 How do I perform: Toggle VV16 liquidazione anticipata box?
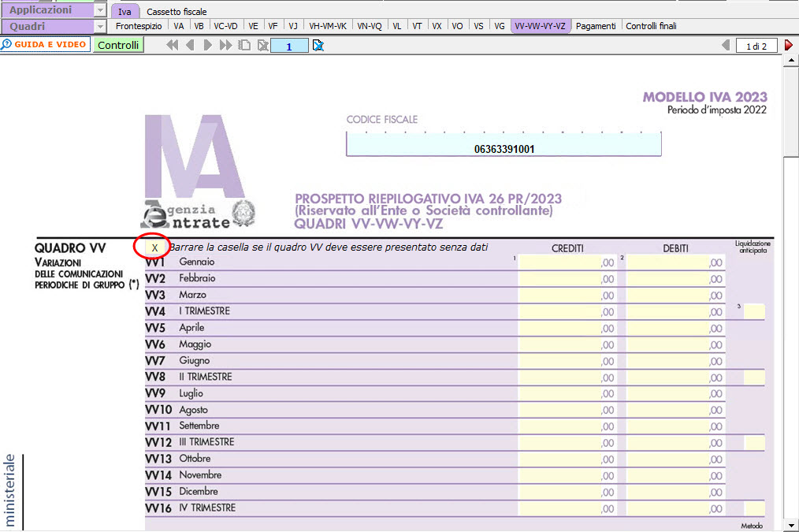coord(754,508)
